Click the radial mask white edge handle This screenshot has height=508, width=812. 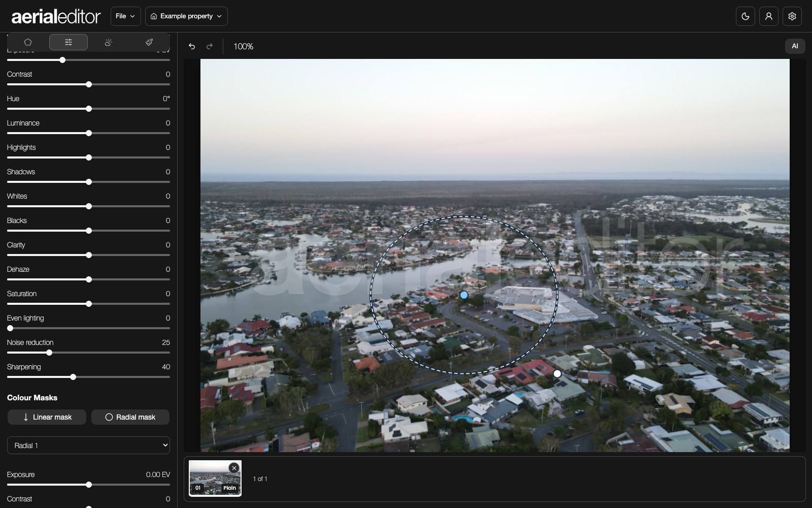[557, 373]
